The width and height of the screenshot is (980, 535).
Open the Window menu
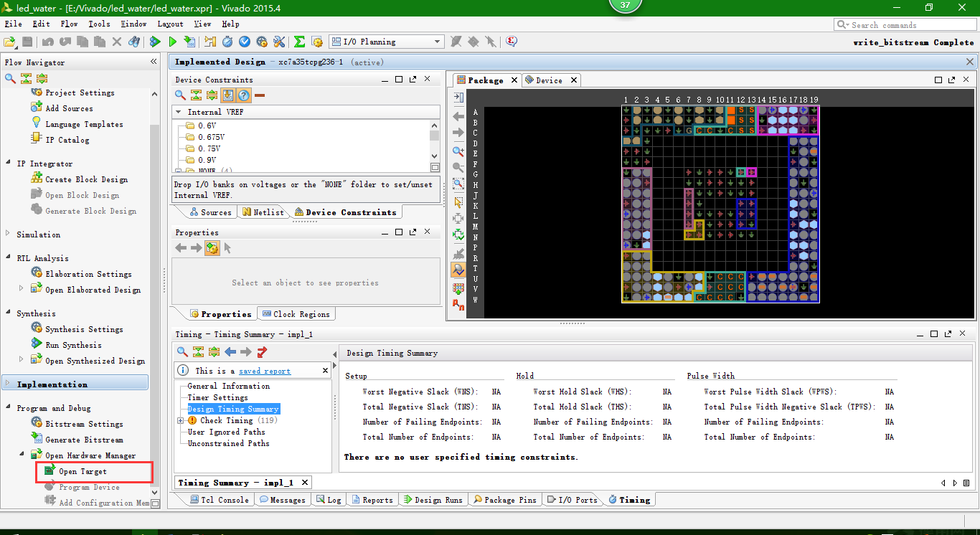tap(133, 24)
